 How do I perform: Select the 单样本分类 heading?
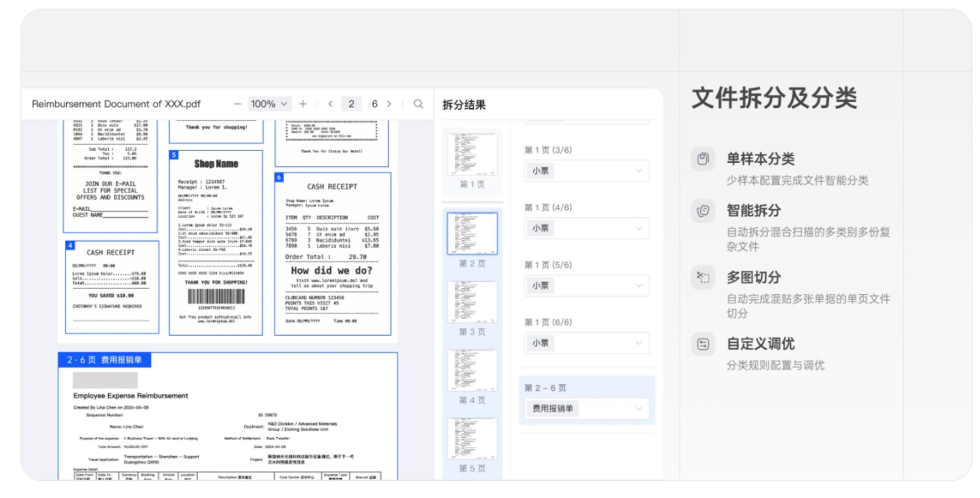[761, 159]
